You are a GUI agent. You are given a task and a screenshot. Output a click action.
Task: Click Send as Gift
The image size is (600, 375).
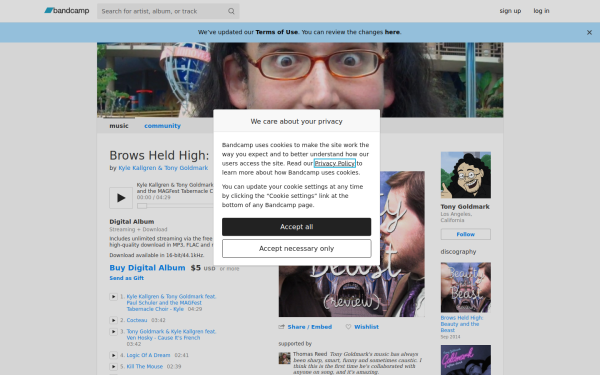(x=127, y=278)
